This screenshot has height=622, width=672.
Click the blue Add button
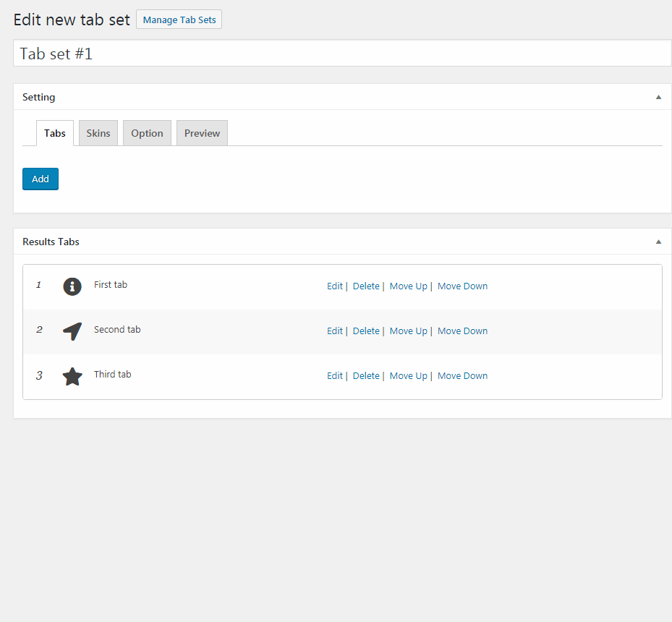41,179
